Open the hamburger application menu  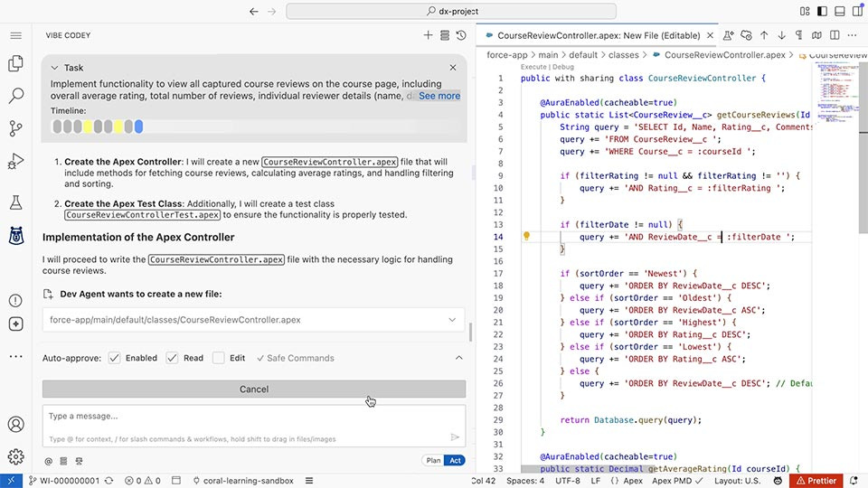pos(15,35)
